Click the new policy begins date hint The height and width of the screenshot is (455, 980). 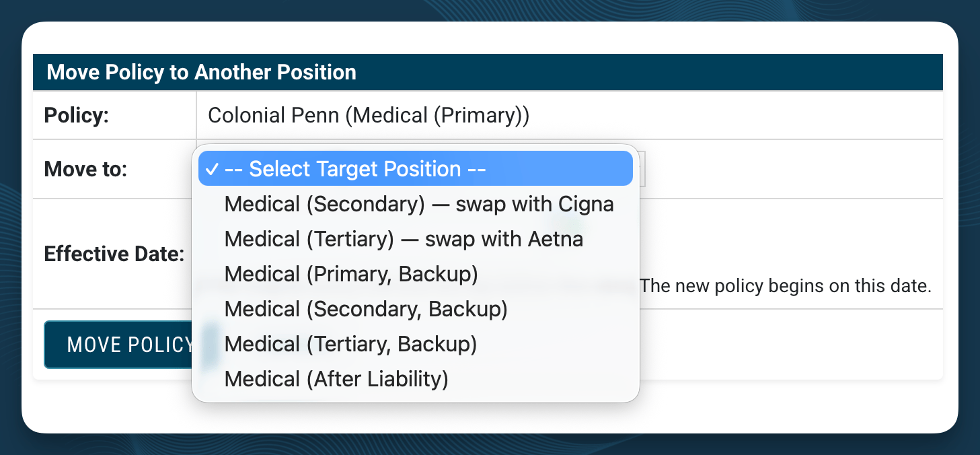[786, 285]
